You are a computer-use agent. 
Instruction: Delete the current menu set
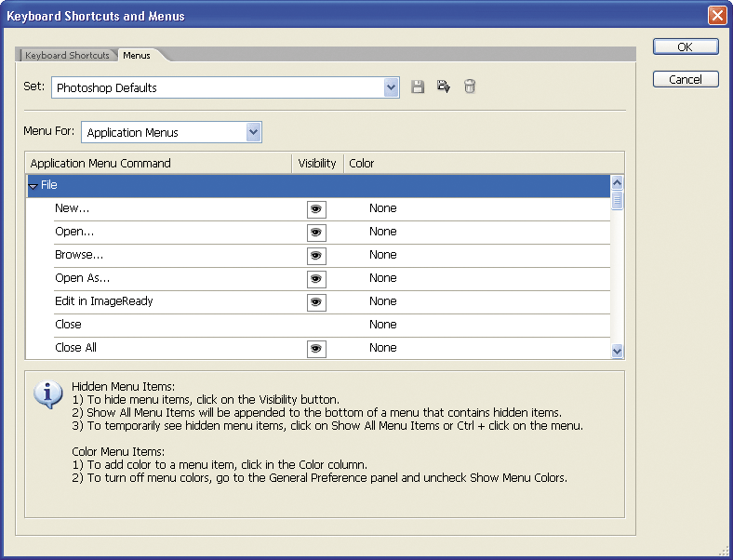[x=470, y=87]
